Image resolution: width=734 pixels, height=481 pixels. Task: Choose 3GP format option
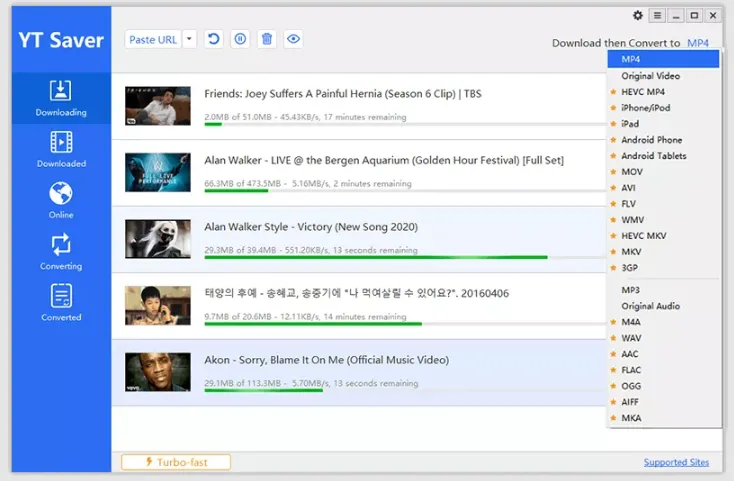663,268
